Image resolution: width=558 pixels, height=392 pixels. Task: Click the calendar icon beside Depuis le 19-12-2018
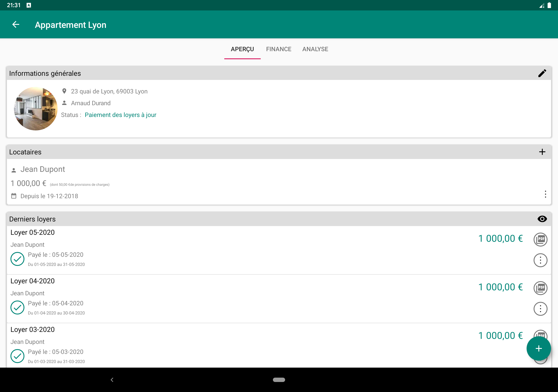pos(14,196)
